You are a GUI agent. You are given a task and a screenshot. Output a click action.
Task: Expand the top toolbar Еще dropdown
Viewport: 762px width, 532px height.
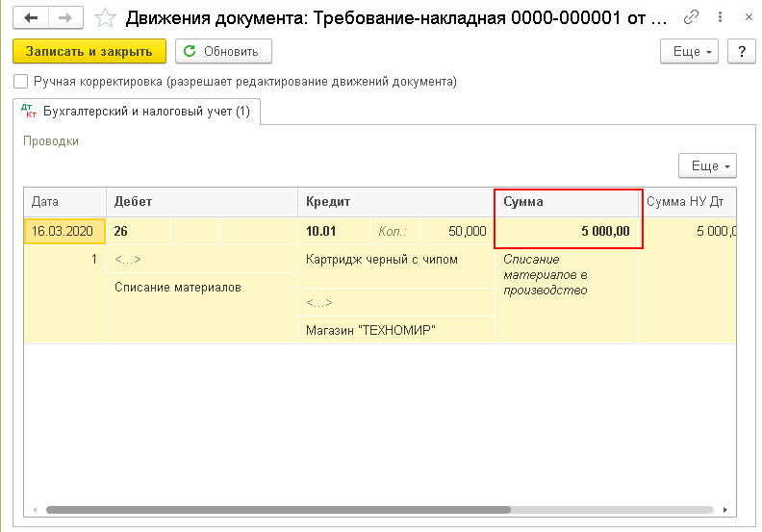(689, 51)
